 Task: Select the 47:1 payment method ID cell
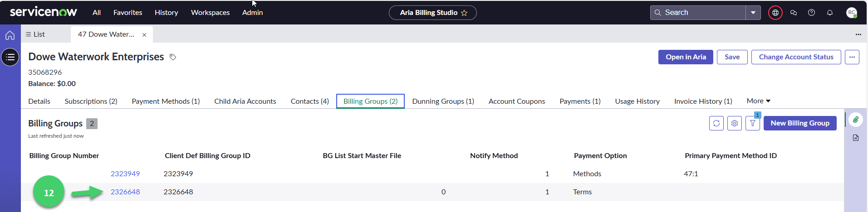point(691,174)
